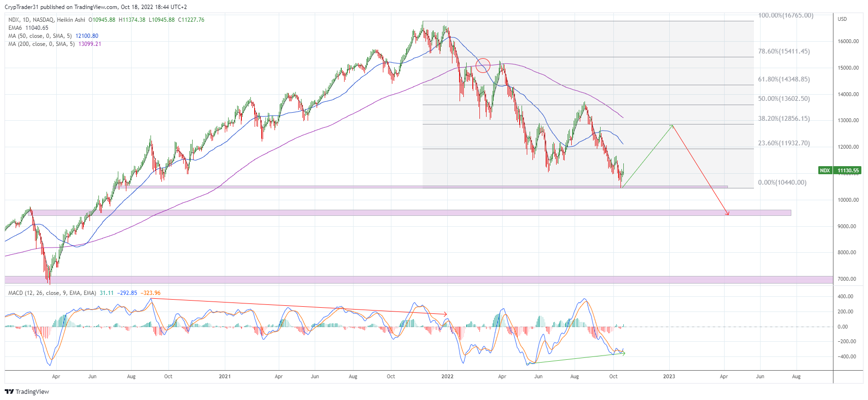
Task: Click the 0.00%(10440.00) Fibonacci label
Action: (x=782, y=182)
